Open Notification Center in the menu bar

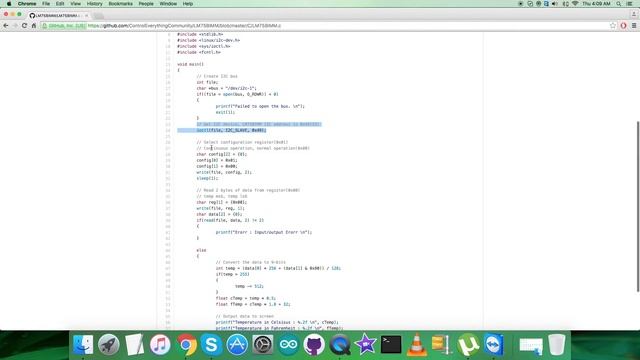click(630, 4)
